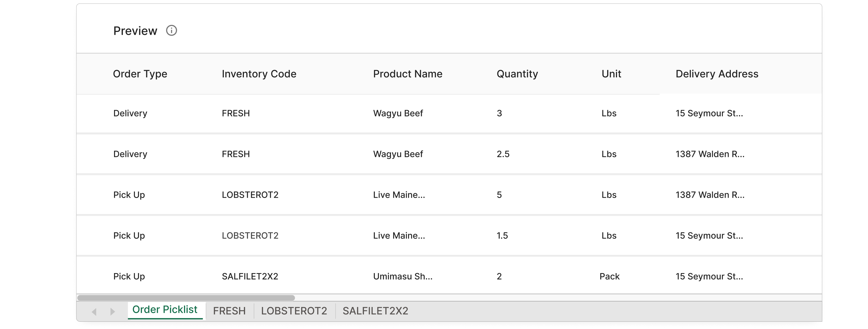The image size is (868, 329).
Task: Select the quantity 2.5 cell
Action: click(503, 154)
